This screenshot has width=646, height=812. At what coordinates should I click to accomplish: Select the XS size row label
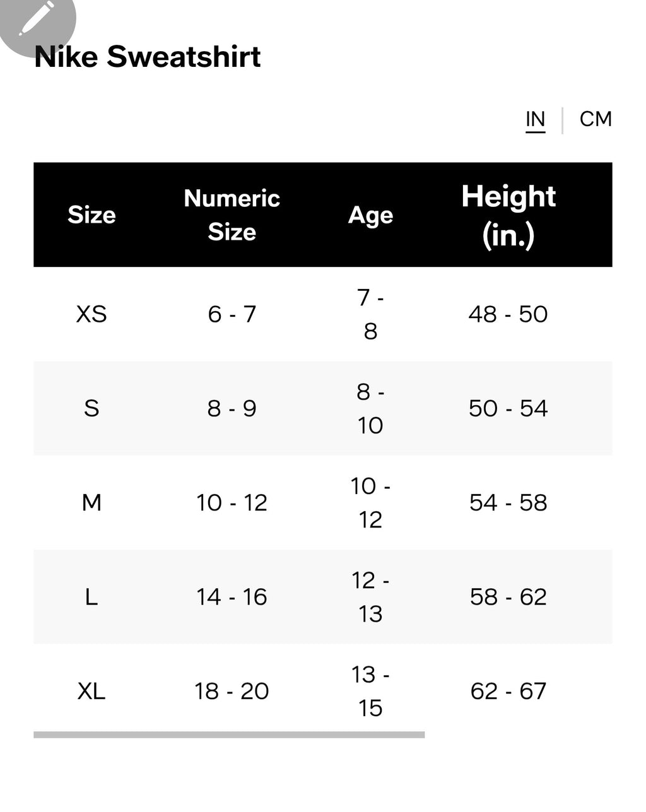click(x=91, y=314)
